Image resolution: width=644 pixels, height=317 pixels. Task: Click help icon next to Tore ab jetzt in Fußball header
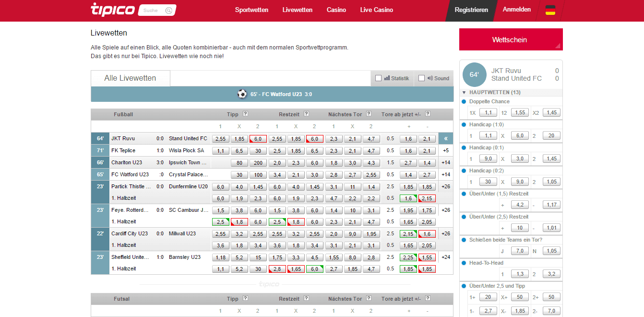[x=428, y=114]
